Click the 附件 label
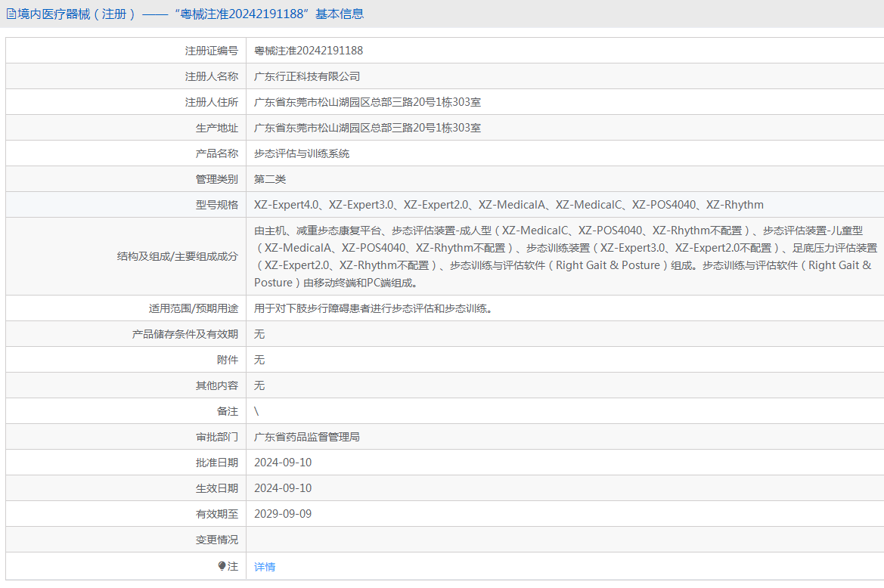Image resolution: width=884 pixels, height=588 pixels. point(228,360)
